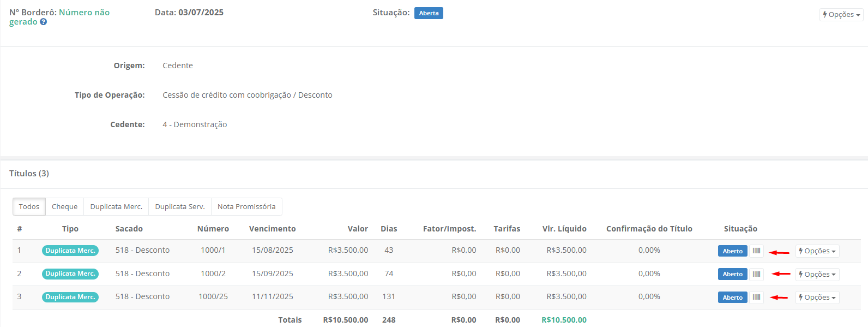Click the Aberto badge on row 1
868x327 pixels.
pyautogui.click(x=732, y=251)
